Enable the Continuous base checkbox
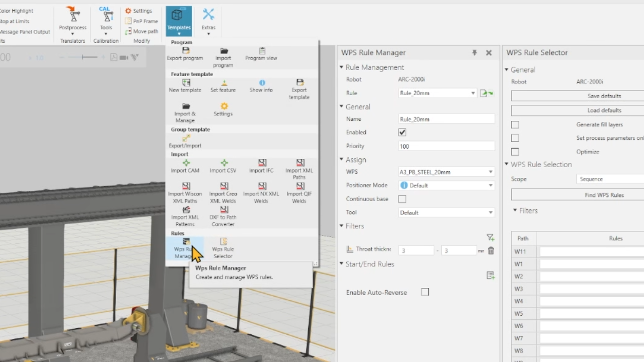Screen dimensions: 644x362 pos(402,199)
